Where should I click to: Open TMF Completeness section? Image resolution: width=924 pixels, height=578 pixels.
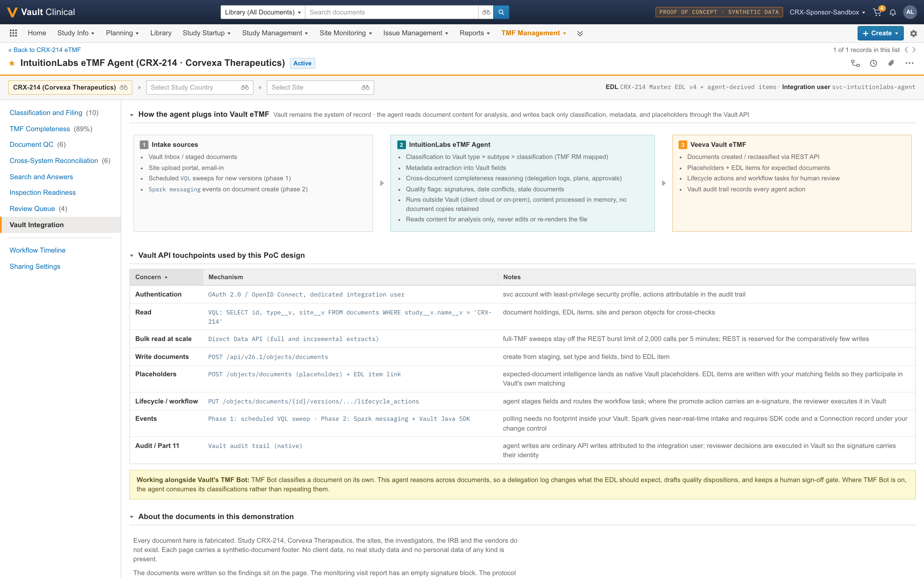(40, 129)
